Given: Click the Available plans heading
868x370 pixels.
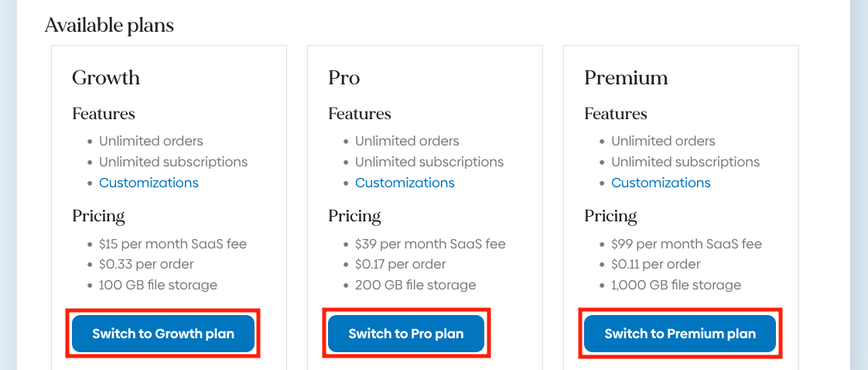Looking at the screenshot, I should click(109, 26).
